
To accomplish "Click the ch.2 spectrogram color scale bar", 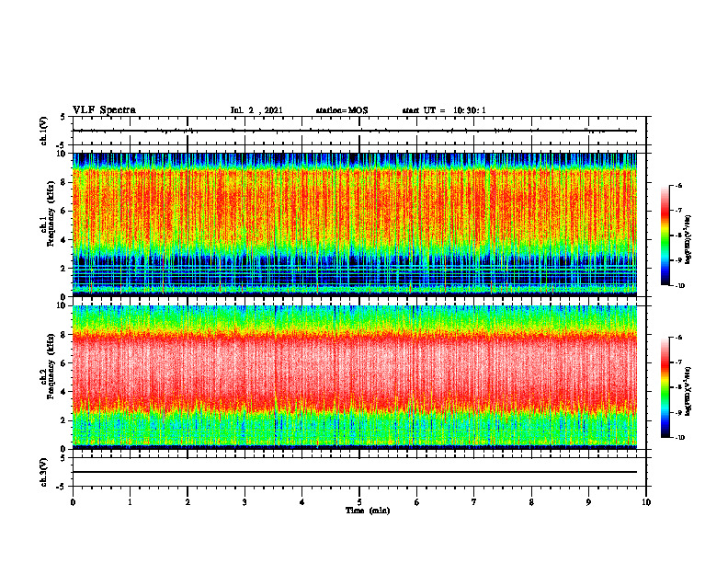I will (x=665, y=387).
